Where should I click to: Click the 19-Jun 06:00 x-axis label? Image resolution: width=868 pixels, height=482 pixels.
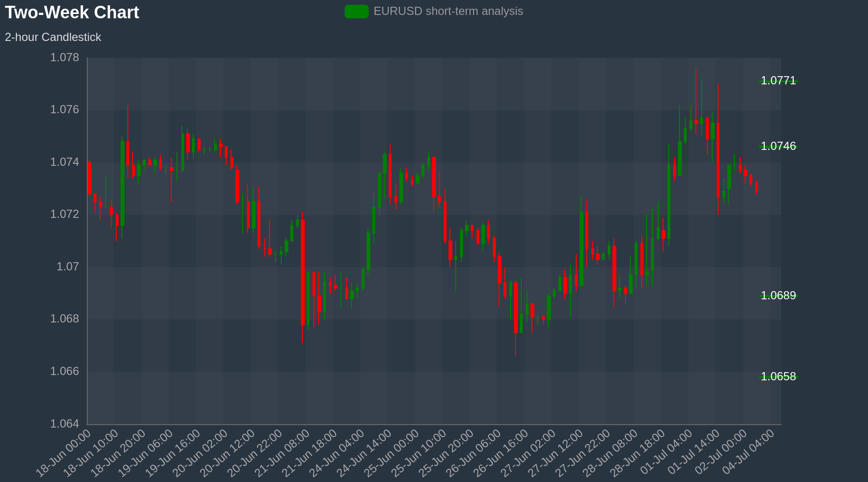tap(145, 454)
